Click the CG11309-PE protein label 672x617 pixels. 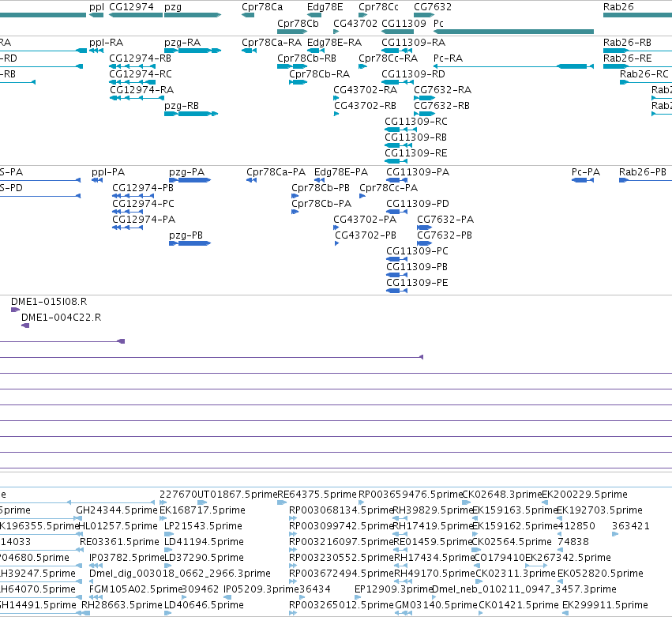(417, 283)
